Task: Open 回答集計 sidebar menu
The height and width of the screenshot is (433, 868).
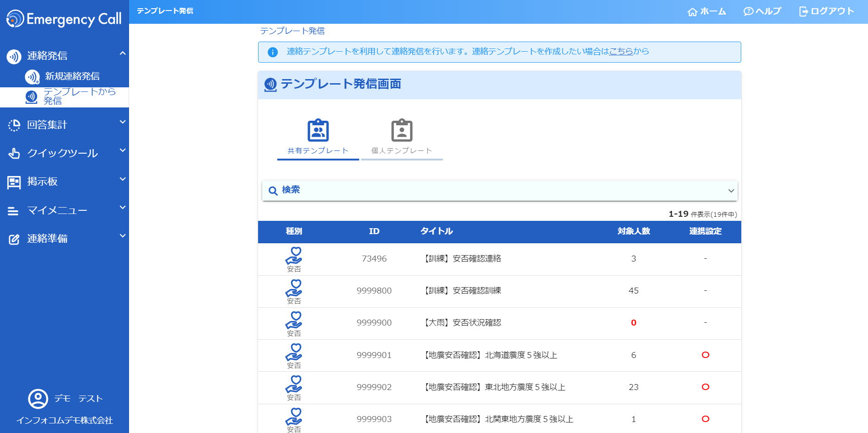Action: [65, 125]
